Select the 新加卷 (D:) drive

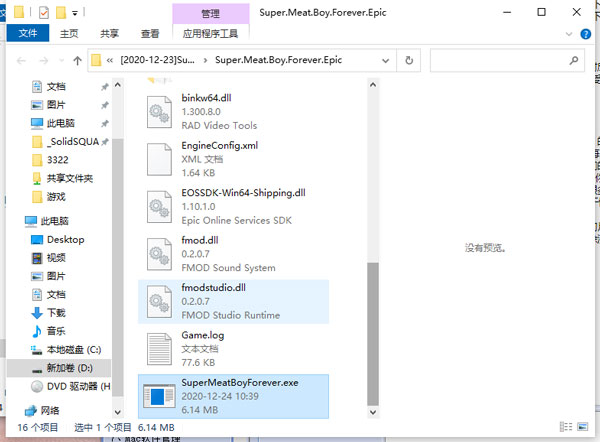click(x=70, y=368)
